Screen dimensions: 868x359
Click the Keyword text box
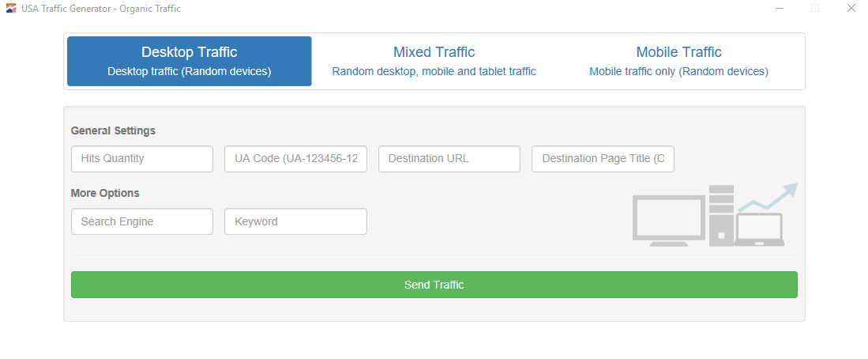coord(295,221)
